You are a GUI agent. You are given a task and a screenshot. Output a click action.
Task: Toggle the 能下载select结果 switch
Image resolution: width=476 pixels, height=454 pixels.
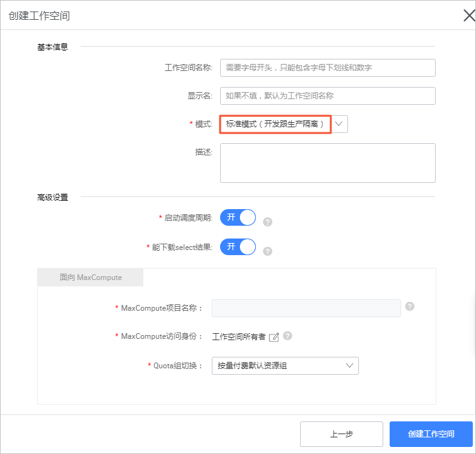238,247
